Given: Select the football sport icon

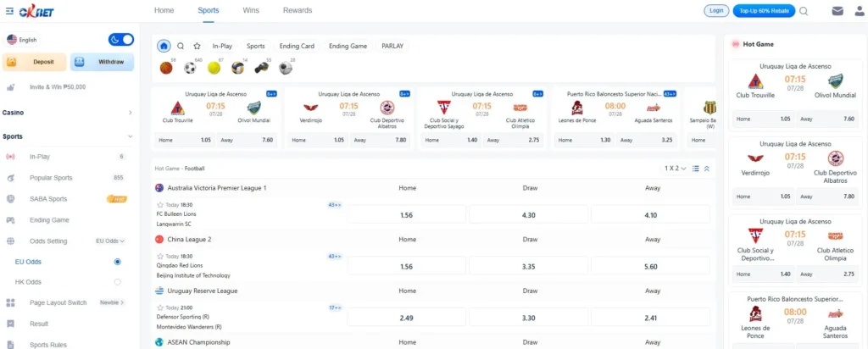Looking at the screenshot, I should point(190,68).
